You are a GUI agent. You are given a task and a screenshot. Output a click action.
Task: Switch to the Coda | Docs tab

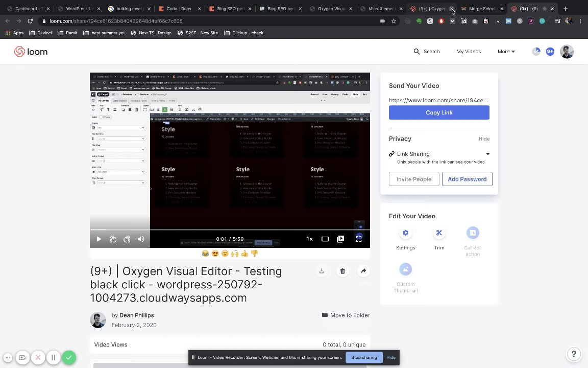[179, 9]
